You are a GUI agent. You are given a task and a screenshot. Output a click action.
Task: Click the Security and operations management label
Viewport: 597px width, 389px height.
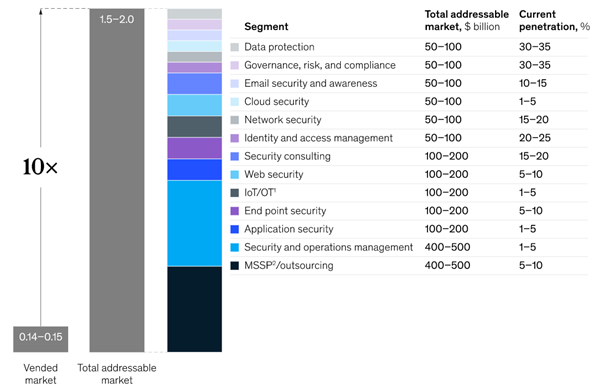[328, 247]
